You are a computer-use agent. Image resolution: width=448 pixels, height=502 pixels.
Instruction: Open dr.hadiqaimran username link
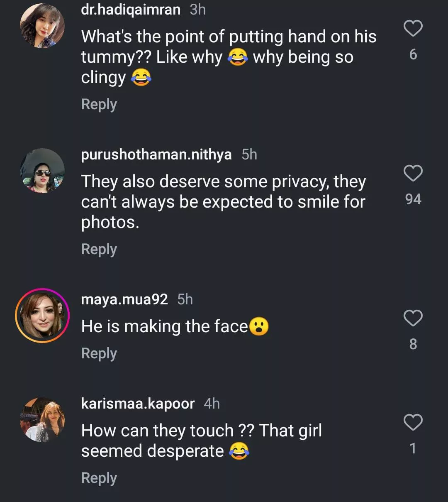pyautogui.click(x=131, y=9)
